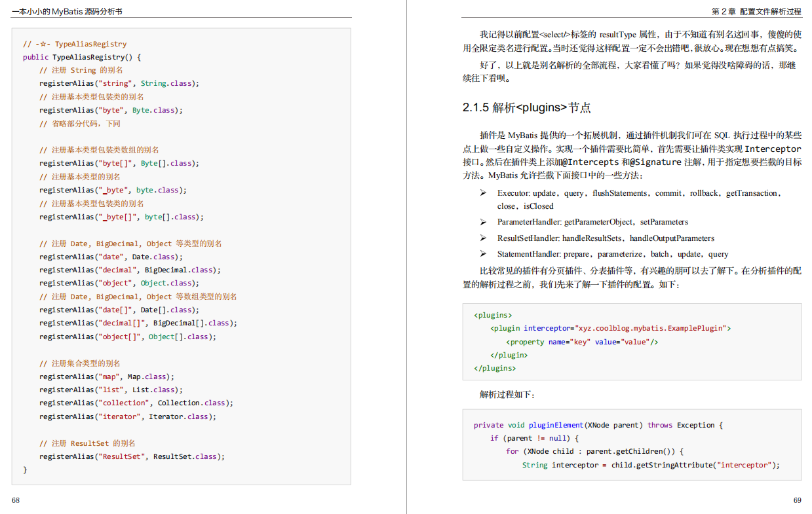Image resolution: width=812 pixels, height=514 pixels.
Task: Click the arrow bullet before "ParameterHandler"
Action: 483,222
